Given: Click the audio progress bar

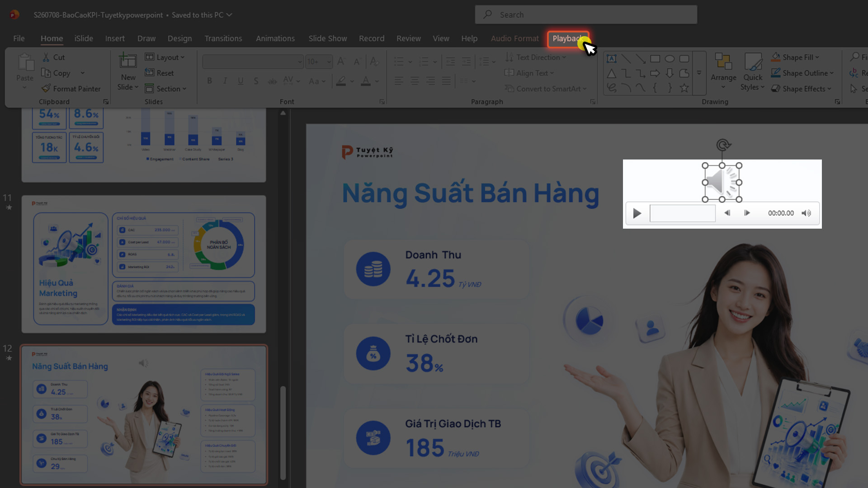Looking at the screenshot, I should point(683,213).
